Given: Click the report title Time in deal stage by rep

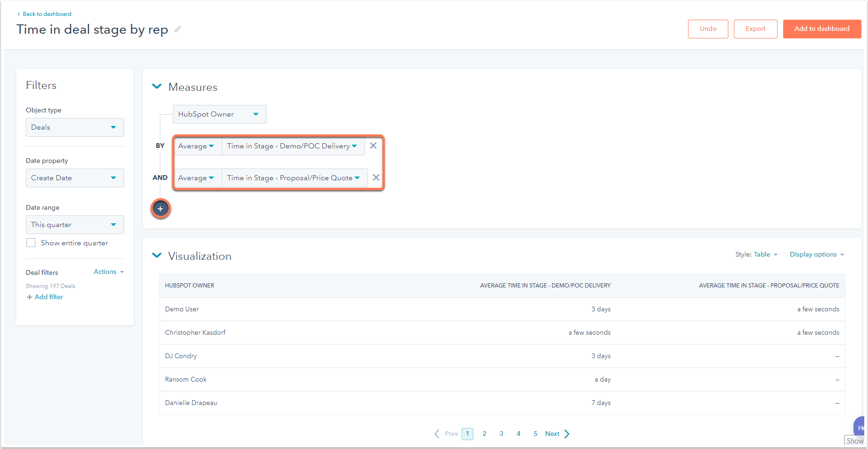Looking at the screenshot, I should [x=92, y=29].
